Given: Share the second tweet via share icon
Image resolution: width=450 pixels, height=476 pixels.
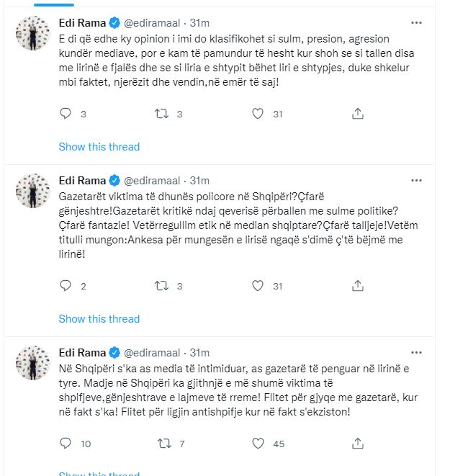Looking at the screenshot, I should pyautogui.click(x=358, y=287).
